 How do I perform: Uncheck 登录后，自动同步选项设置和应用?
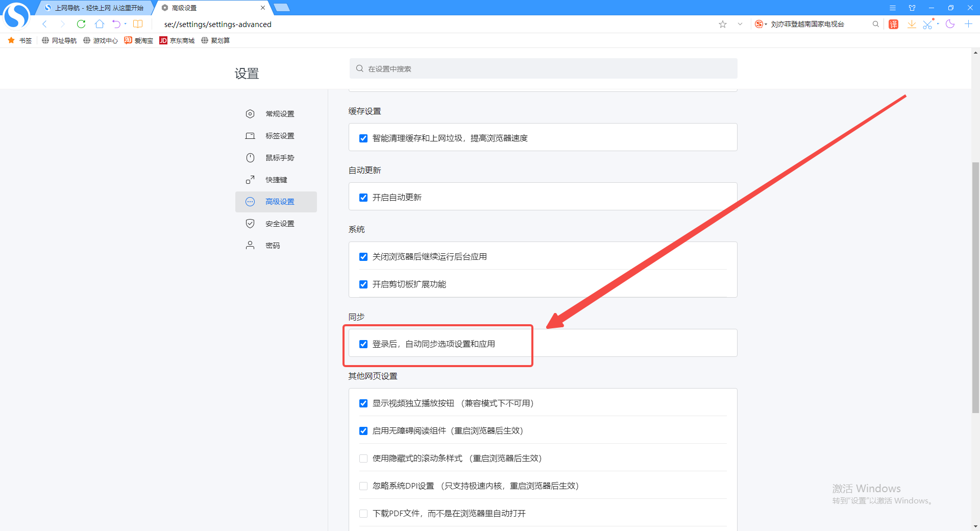(x=363, y=344)
